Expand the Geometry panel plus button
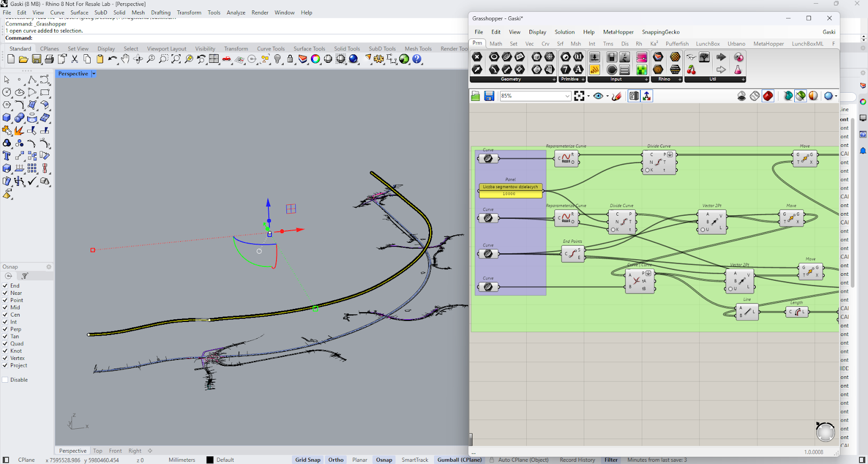The height and width of the screenshot is (464, 868). (554, 79)
